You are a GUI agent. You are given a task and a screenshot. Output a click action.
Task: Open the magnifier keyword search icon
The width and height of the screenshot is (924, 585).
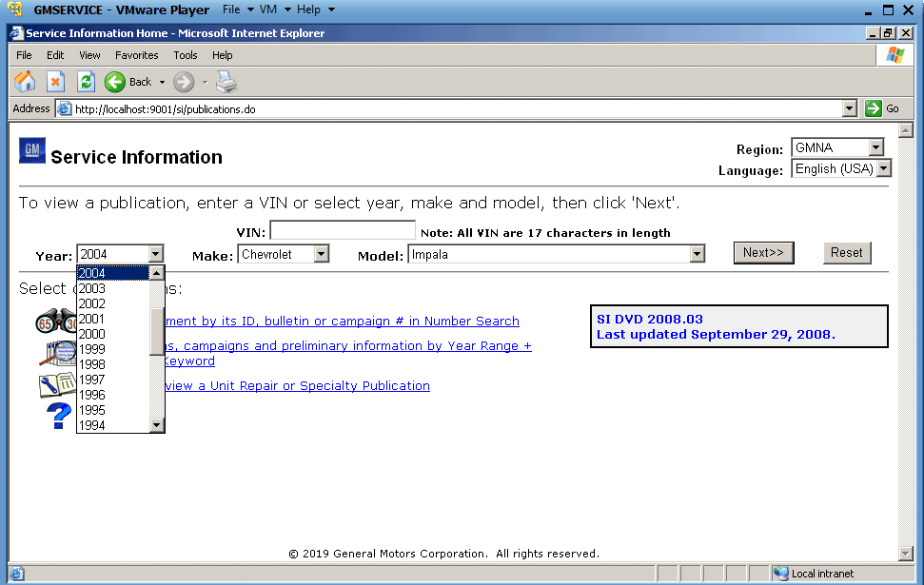tap(57, 354)
